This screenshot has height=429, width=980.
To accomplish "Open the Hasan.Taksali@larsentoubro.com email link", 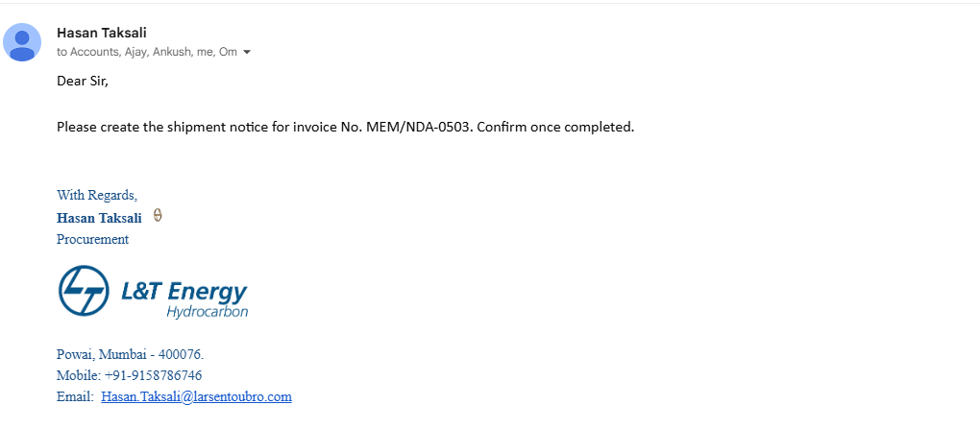I will 196,396.
